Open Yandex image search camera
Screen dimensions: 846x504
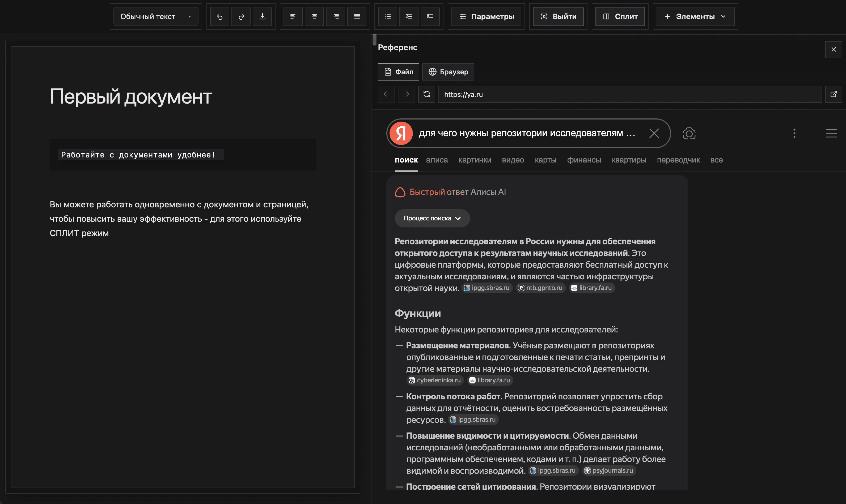pos(689,134)
